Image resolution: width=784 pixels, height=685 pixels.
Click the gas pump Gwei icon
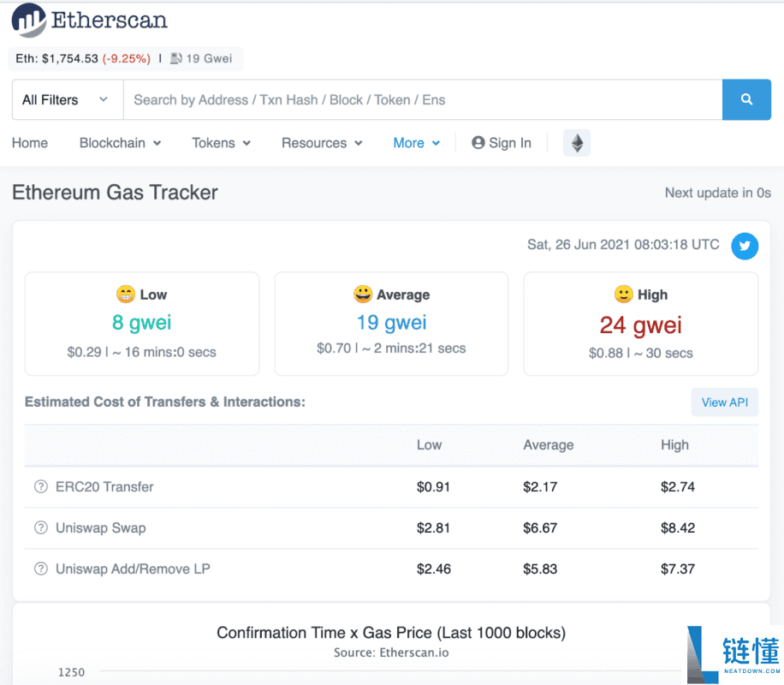tap(175, 59)
